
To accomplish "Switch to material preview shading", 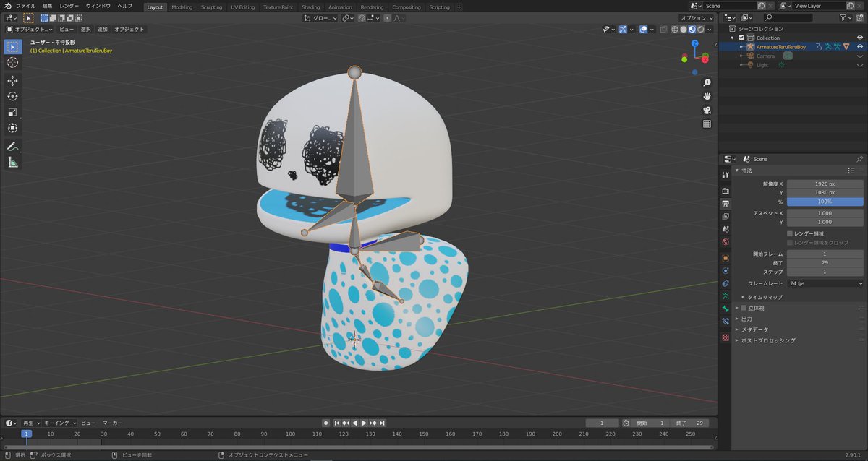I will [x=692, y=30].
